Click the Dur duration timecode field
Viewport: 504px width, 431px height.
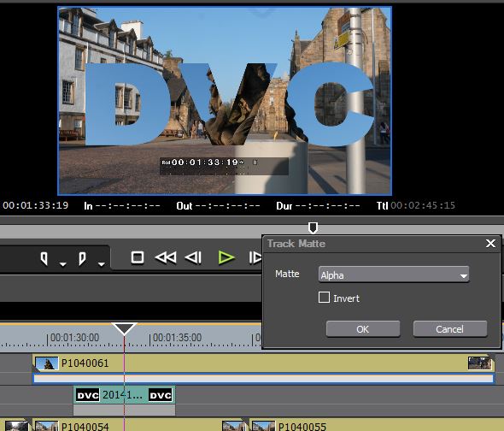click(x=318, y=206)
